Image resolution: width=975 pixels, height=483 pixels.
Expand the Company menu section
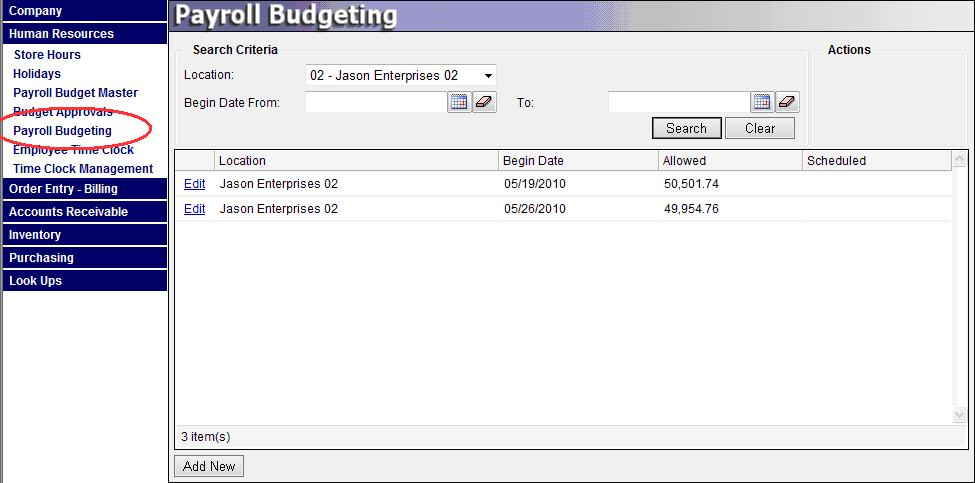(x=84, y=11)
